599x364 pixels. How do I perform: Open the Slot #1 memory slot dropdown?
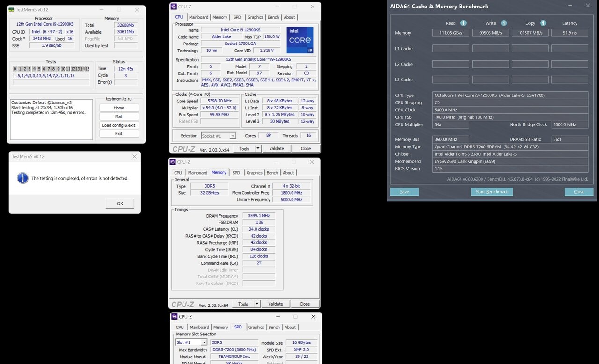(204, 342)
